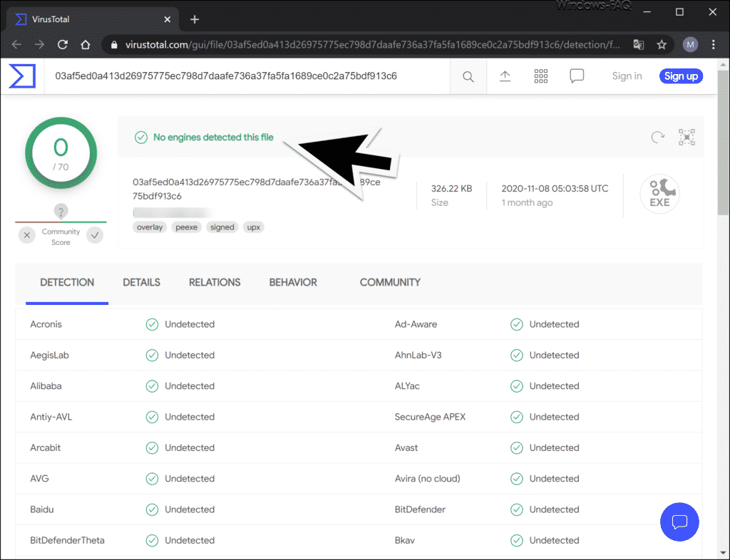The image size is (730, 560).
Task: Close the VirusTotal browser tab
Action: click(168, 19)
